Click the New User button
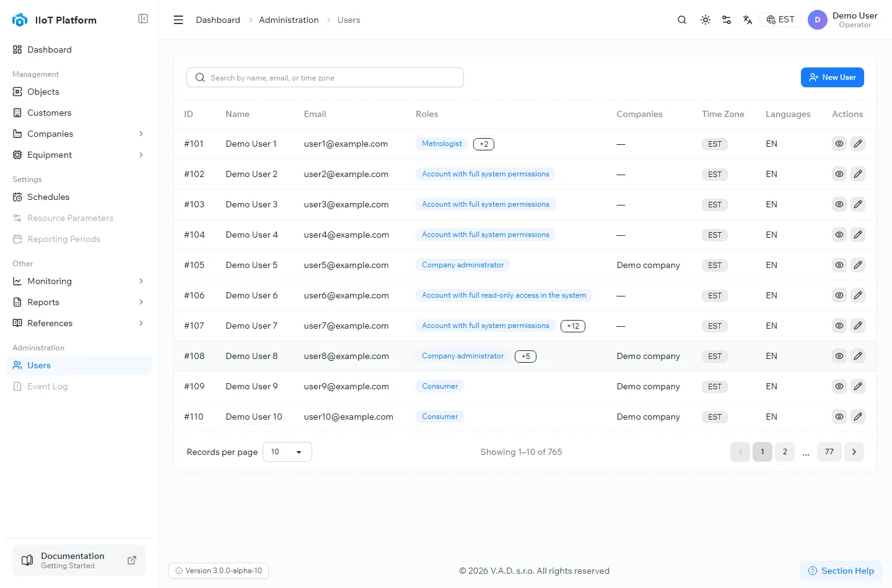The image size is (892, 588). point(832,77)
